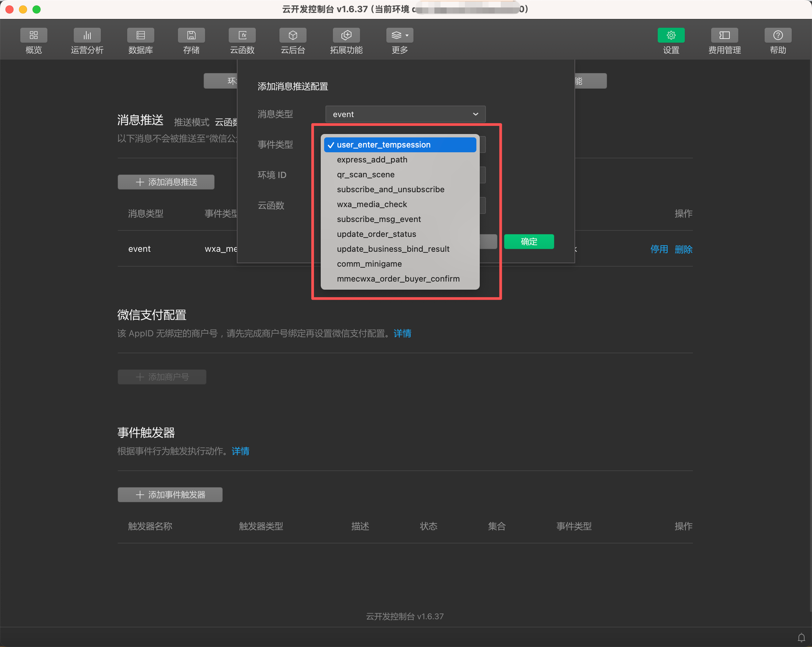Screen dimensions: 812x647
Task: Click the notification bell icon
Action: click(x=801, y=638)
